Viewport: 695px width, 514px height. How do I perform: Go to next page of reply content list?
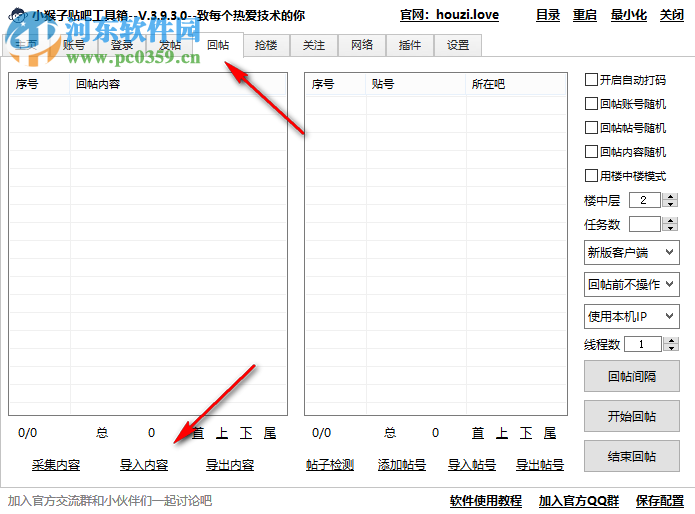tap(246, 433)
